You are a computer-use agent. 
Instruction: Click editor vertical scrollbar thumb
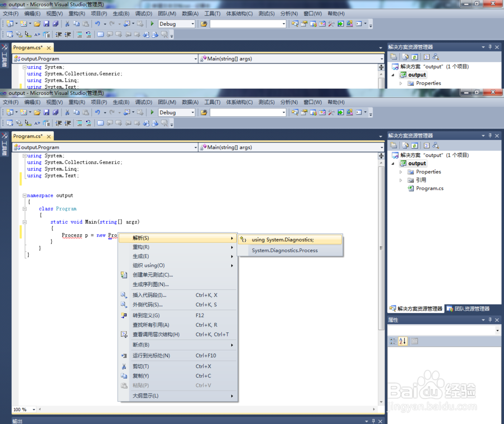pyautogui.click(x=381, y=248)
